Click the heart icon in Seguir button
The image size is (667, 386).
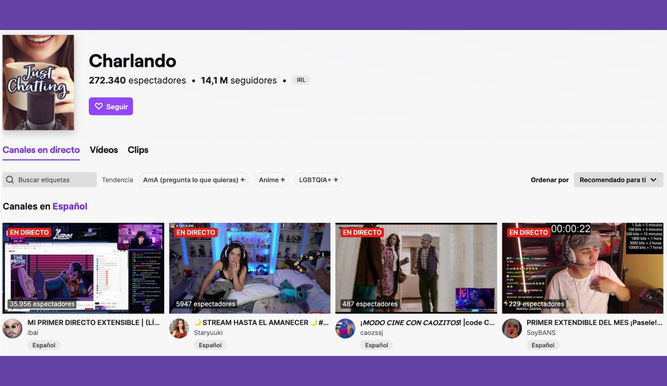coord(99,106)
